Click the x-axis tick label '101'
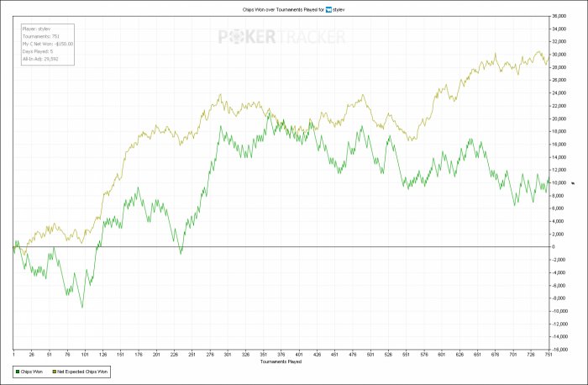588x385 pixels. click(x=85, y=354)
